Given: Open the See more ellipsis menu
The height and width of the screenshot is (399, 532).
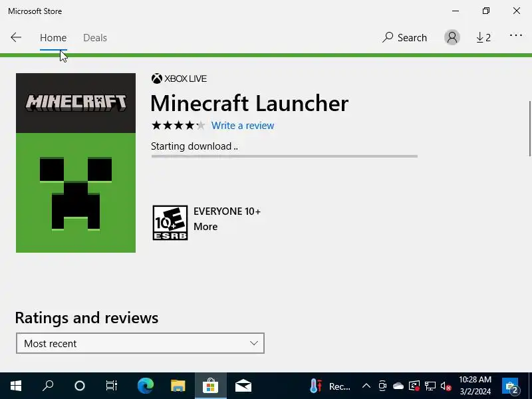Looking at the screenshot, I should click(516, 35).
